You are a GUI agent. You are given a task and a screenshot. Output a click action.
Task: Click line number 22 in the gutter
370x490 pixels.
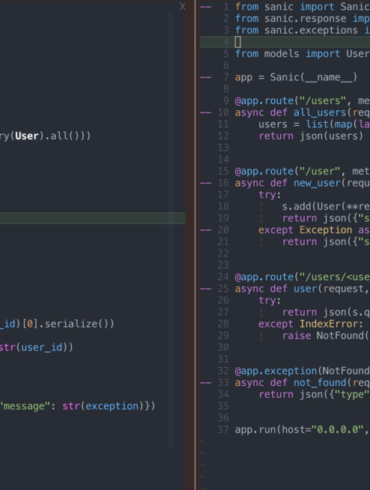(223, 253)
